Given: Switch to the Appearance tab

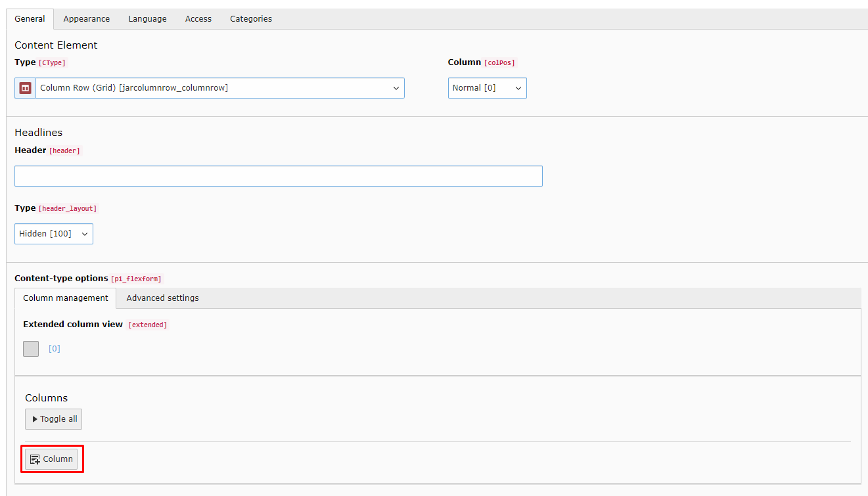Looking at the screenshot, I should 87,19.
